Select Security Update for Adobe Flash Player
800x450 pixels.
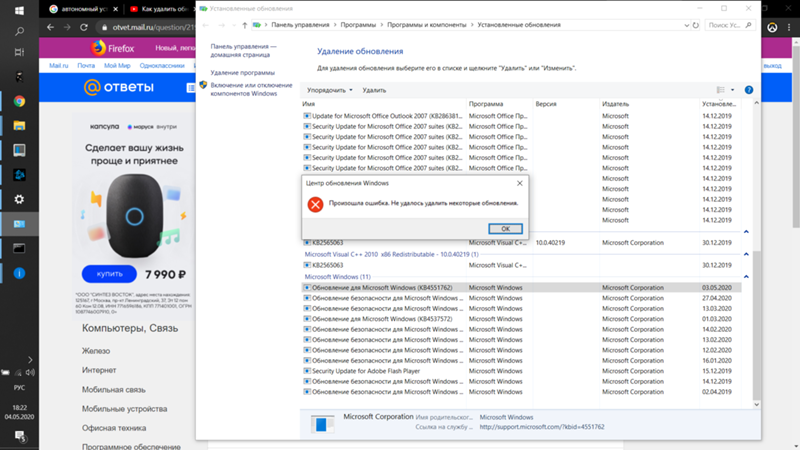click(x=521, y=371)
